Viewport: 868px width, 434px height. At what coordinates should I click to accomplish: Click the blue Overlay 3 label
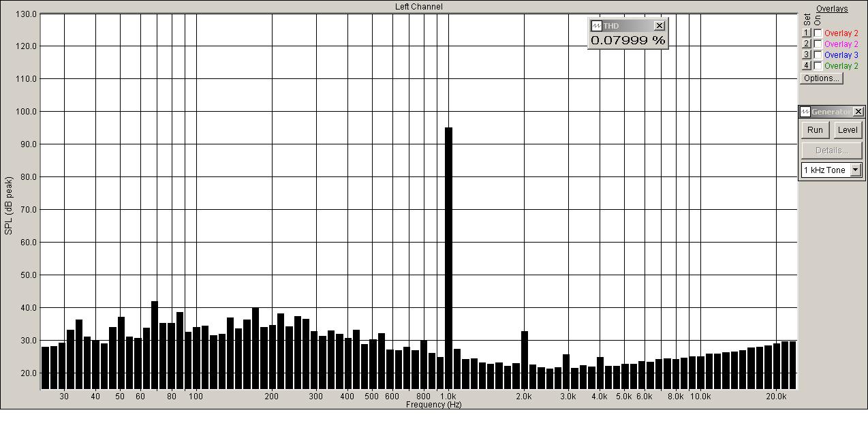pyautogui.click(x=841, y=55)
